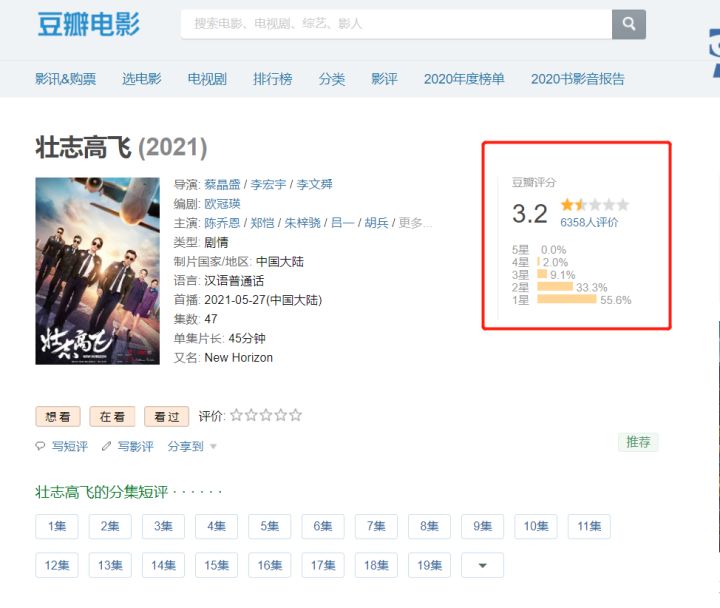This screenshot has width=720, height=608.
Task: Click the 想看 button
Action: 58,417
